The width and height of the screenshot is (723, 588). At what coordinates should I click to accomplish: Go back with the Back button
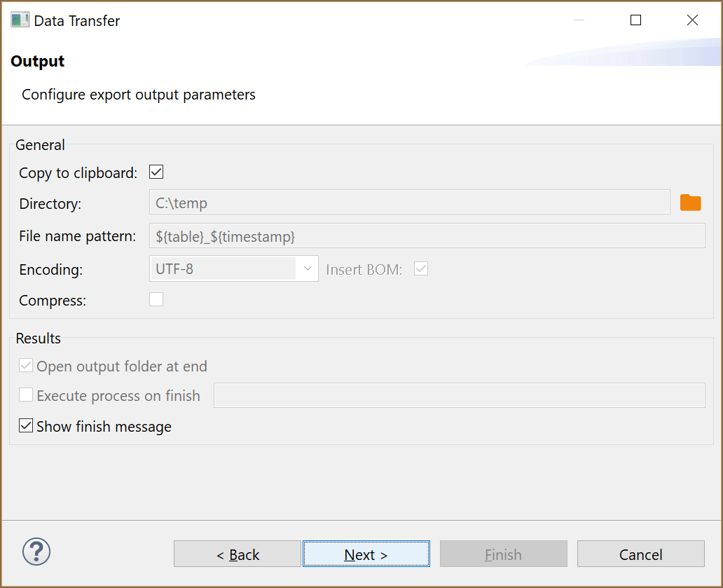pyautogui.click(x=237, y=554)
